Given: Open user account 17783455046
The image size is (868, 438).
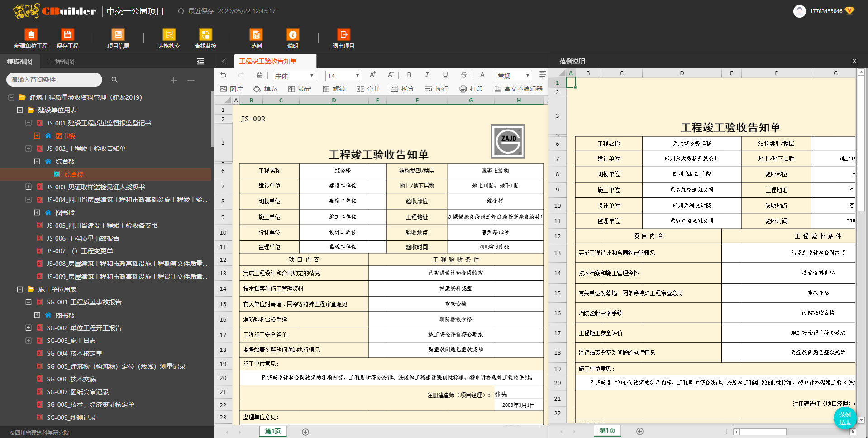Looking at the screenshot, I should click(824, 11).
